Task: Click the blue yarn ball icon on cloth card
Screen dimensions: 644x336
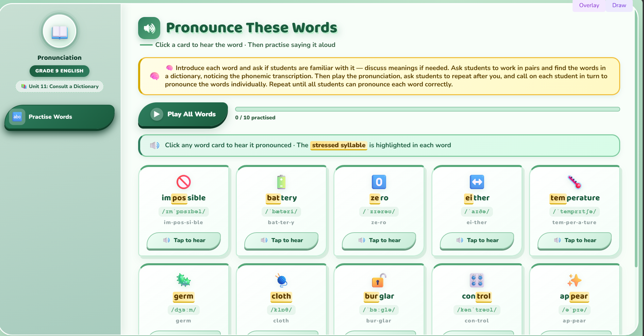Action: [281, 280]
